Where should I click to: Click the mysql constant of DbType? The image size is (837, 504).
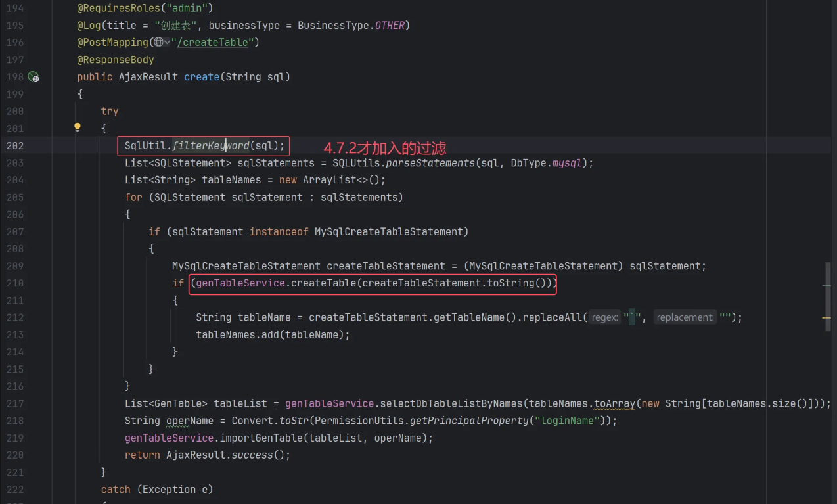coord(567,163)
